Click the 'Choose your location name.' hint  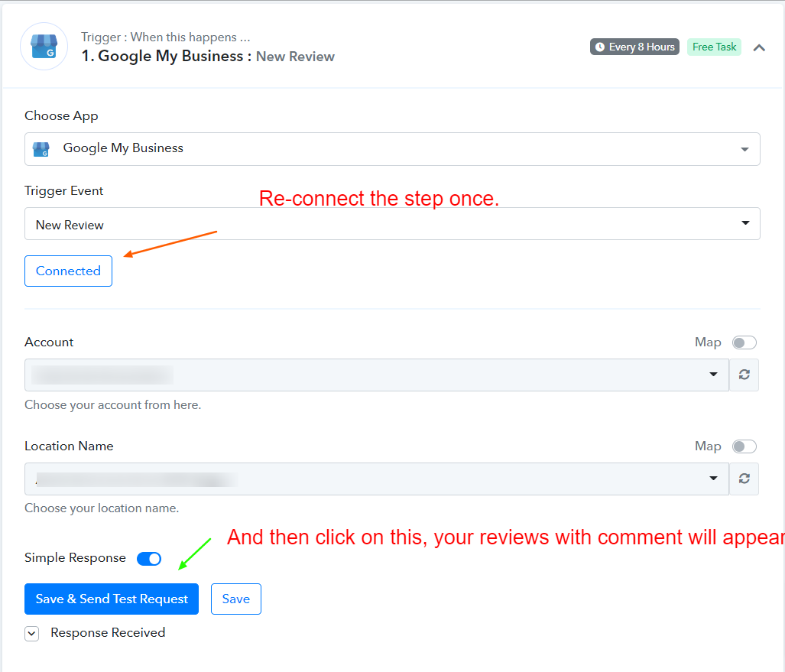click(x=102, y=508)
